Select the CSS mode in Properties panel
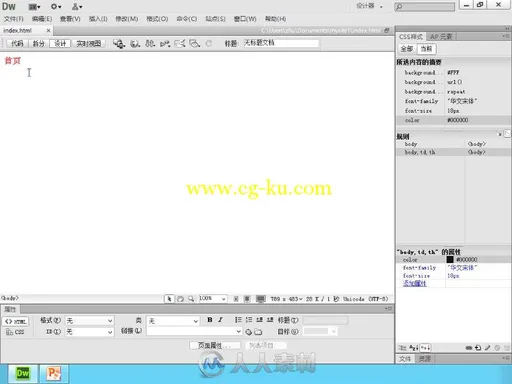This screenshot has width=512, height=384. coord(16,332)
